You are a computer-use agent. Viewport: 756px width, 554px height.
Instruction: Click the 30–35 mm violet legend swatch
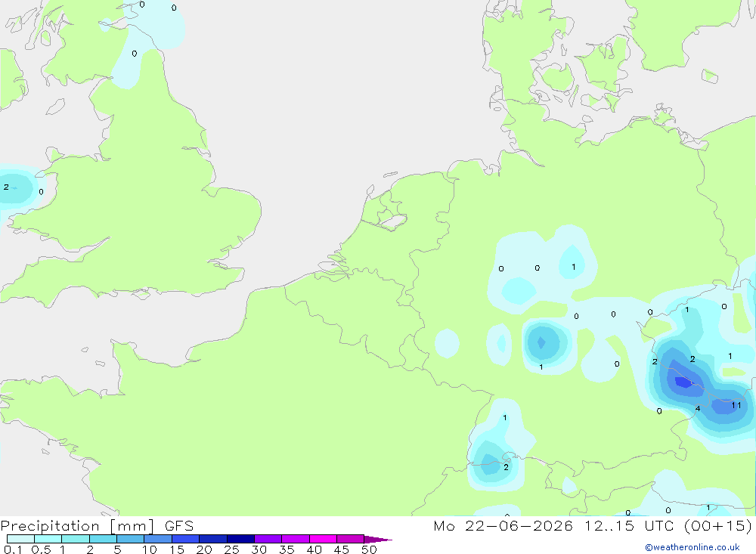268,539
